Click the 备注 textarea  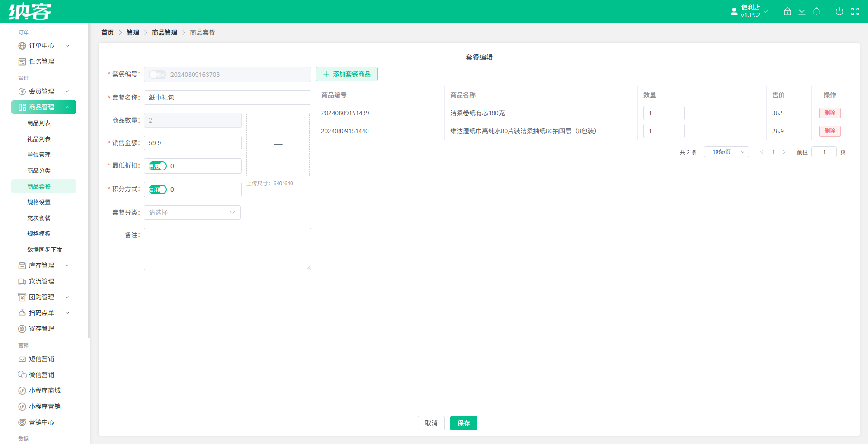[x=227, y=249]
